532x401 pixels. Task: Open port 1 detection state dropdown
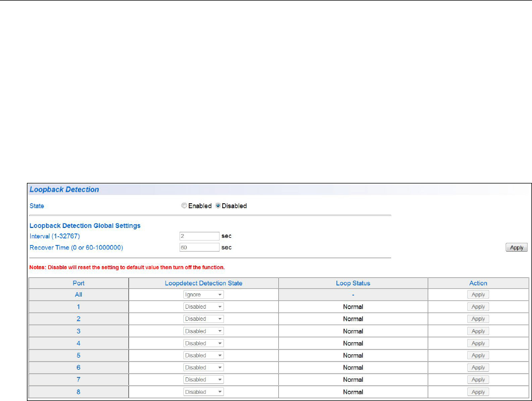203,307
